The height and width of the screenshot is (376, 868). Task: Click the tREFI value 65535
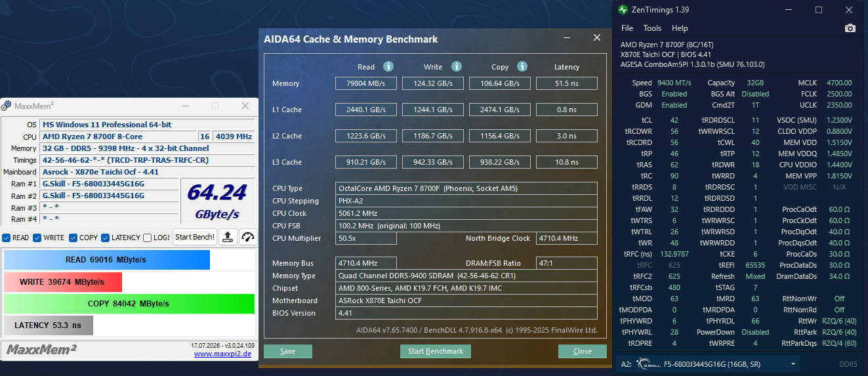click(x=755, y=265)
